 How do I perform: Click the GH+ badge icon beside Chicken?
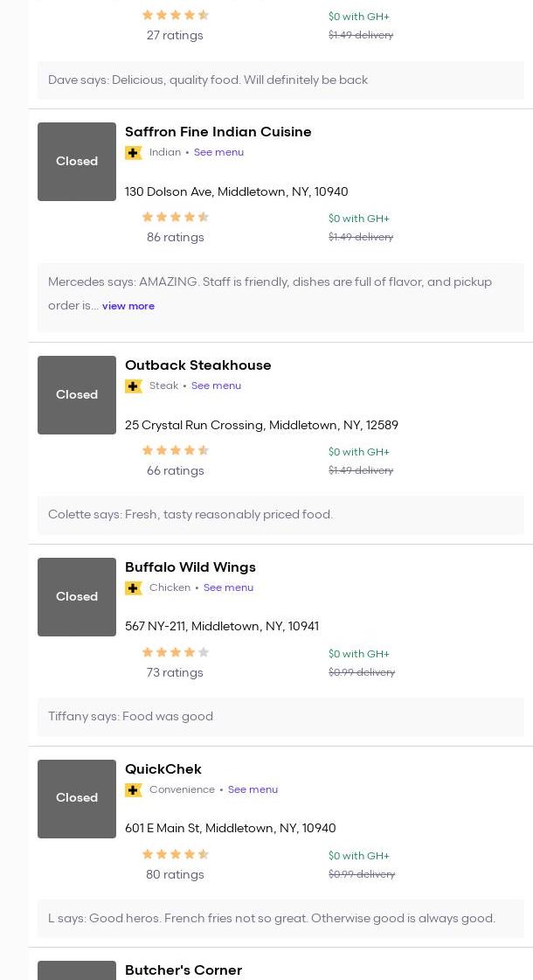pos(134,588)
